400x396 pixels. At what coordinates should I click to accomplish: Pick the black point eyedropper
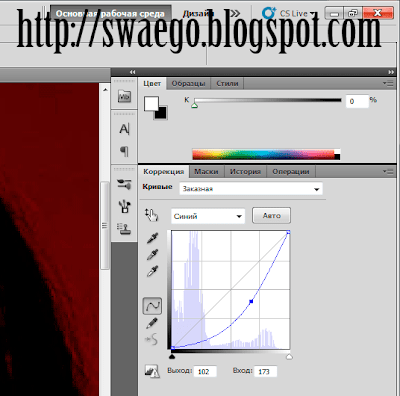[x=152, y=238]
